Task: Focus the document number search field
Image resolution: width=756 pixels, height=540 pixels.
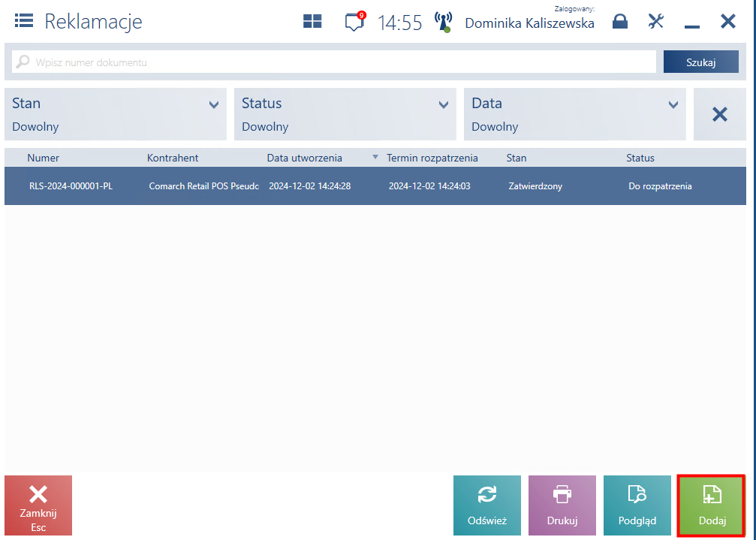Action: point(333,62)
